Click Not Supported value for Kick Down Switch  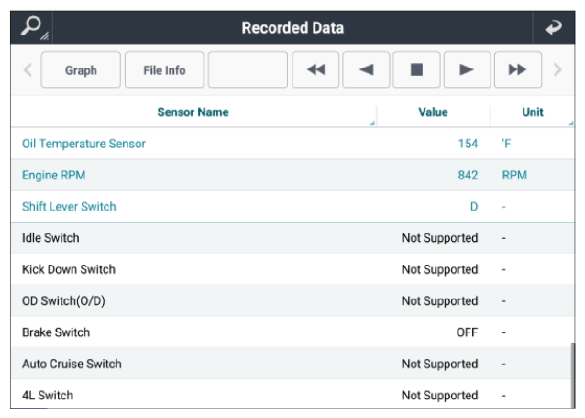tap(440, 269)
